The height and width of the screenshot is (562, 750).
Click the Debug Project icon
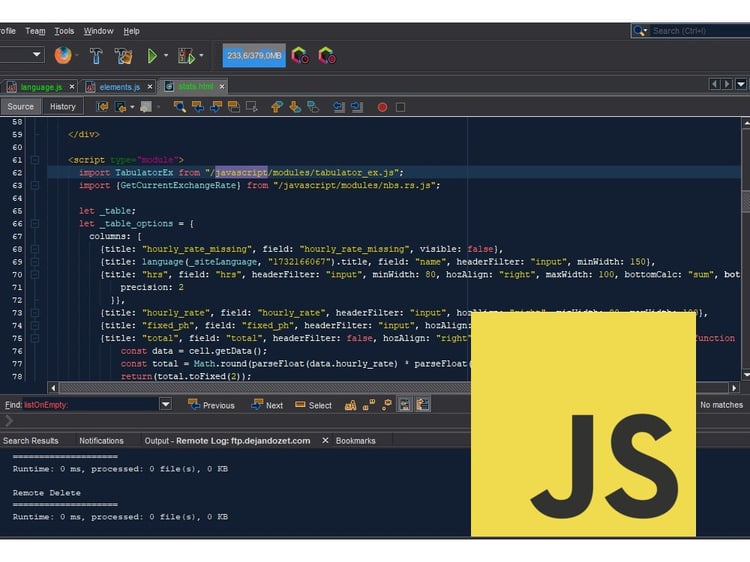(x=186, y=56)
